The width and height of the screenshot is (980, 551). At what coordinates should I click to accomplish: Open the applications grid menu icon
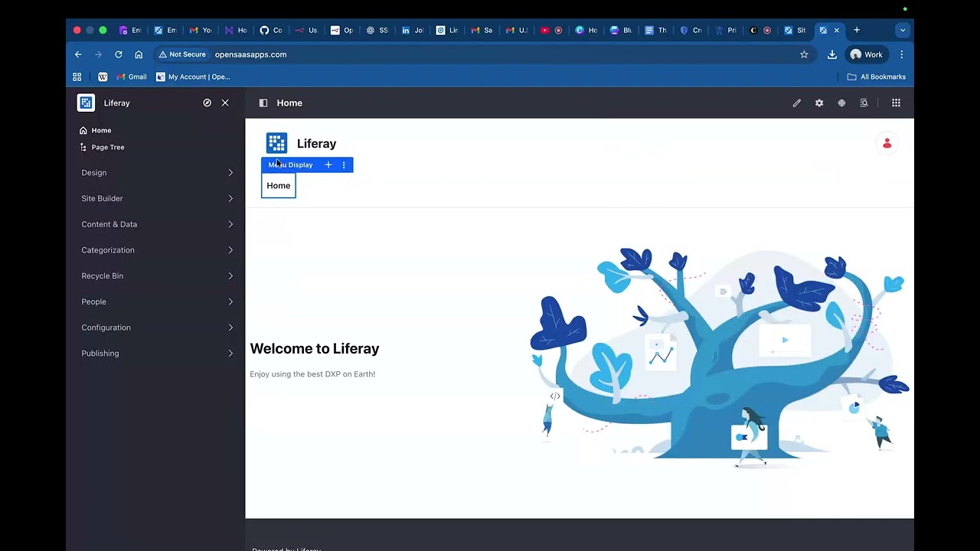pyautogui.click(x=896, y=103)
